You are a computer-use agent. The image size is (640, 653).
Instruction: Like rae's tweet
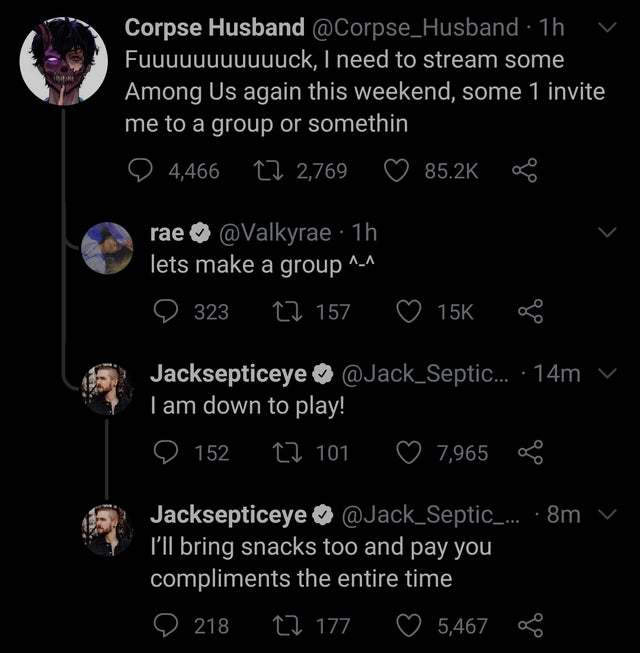[411, 312]
